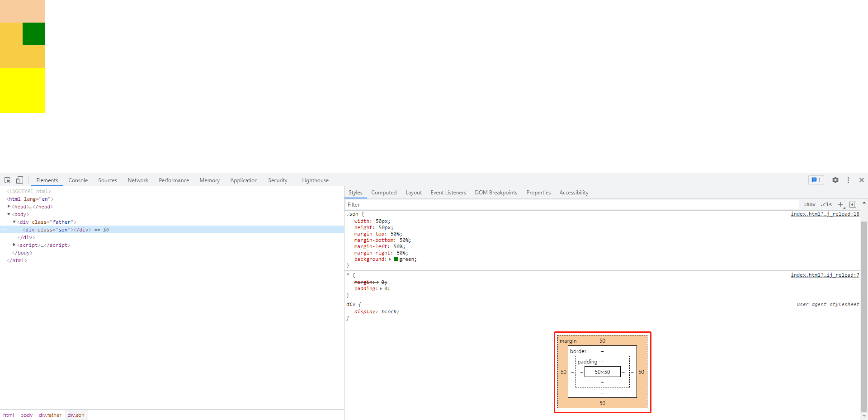This screenshot has width=868, height=420.
Task: Toggle the device toolbar icon
Action: 19,180
